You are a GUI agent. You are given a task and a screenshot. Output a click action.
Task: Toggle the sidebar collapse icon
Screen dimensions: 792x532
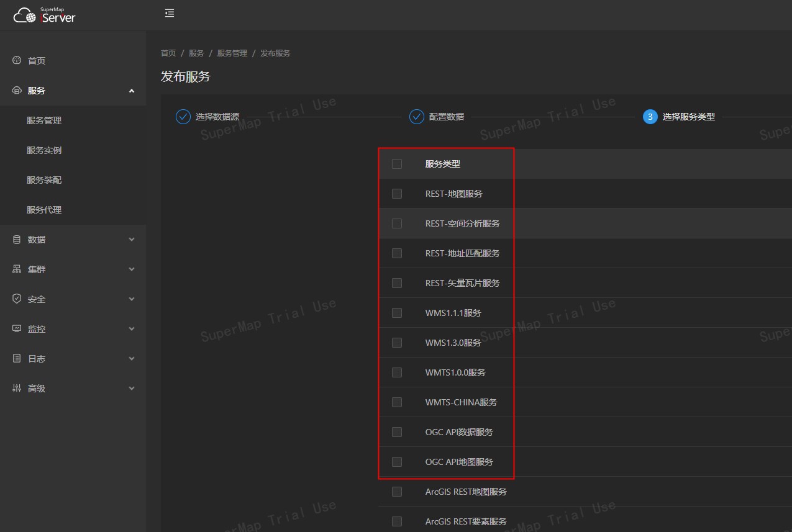170,13
